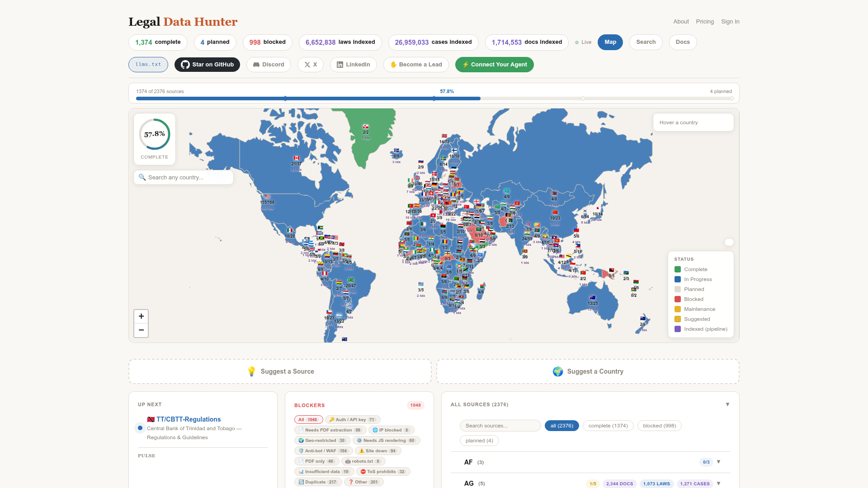This screenshot has width=868, height=488.
Task: Select the Iceland flag marker
Action: (x=396, y=150)
